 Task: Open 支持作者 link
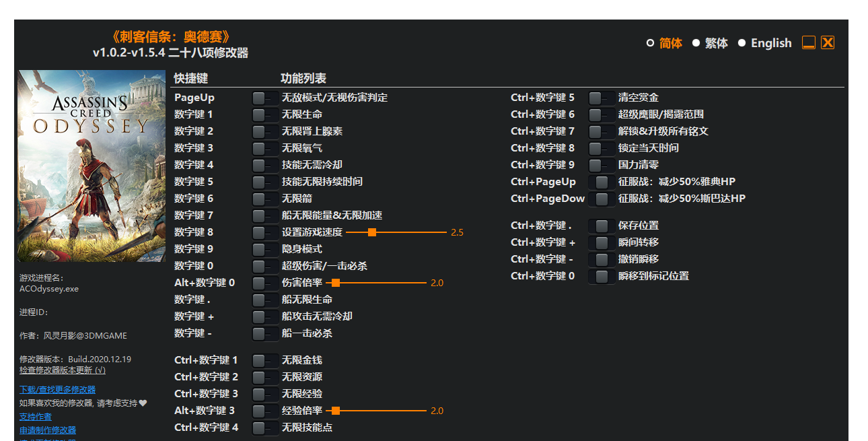pyautogui.click(x=36, y=417)
